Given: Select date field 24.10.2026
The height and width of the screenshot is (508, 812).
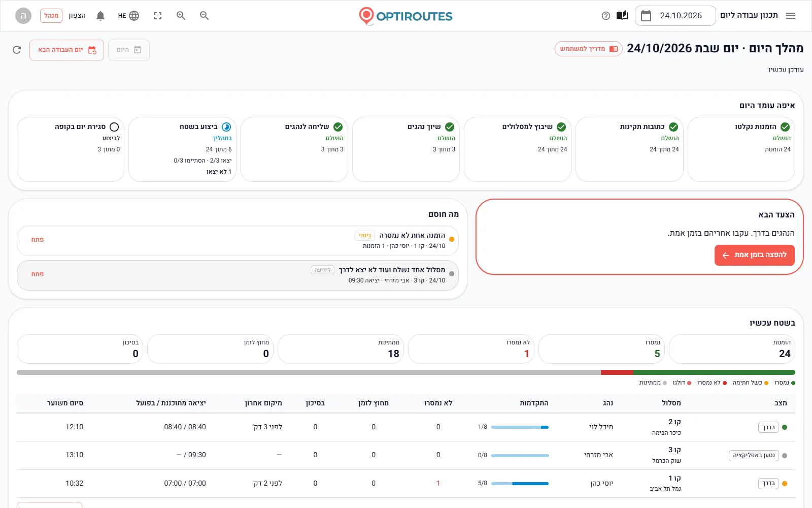Looking at the screenshot, I should click(x=675, y=16).
